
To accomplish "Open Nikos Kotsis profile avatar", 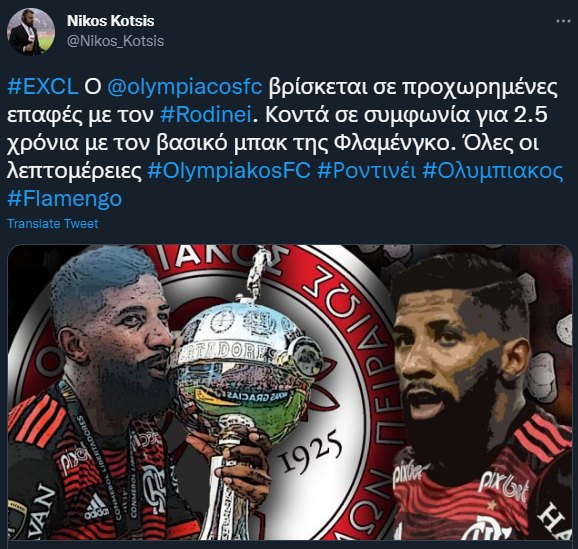I will click(31, 32).
